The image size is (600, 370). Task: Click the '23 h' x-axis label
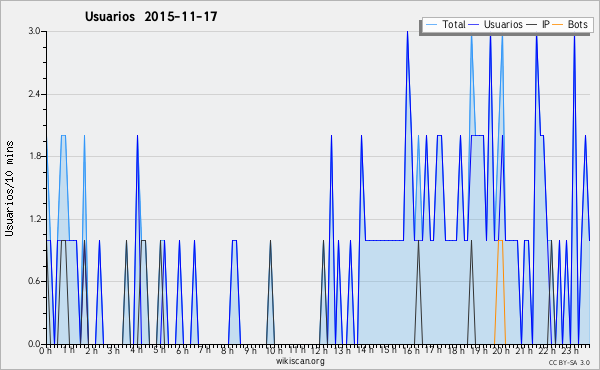(x=570, y=350)
